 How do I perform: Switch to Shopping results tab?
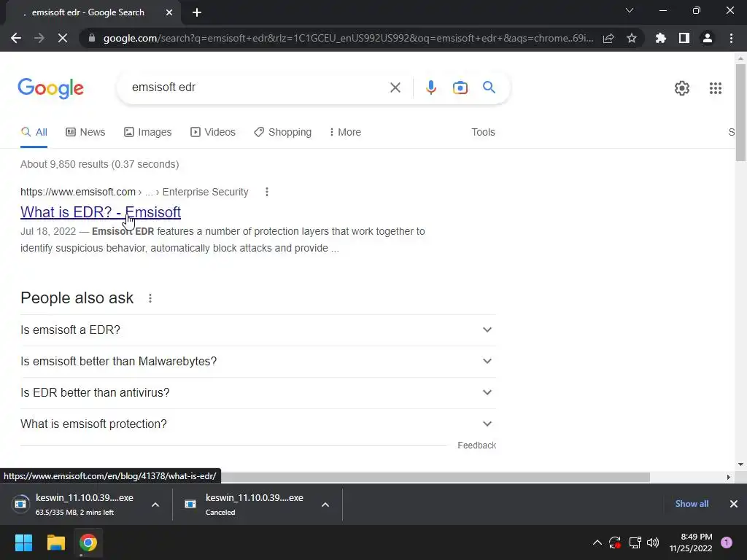click(x=282, y=133)
